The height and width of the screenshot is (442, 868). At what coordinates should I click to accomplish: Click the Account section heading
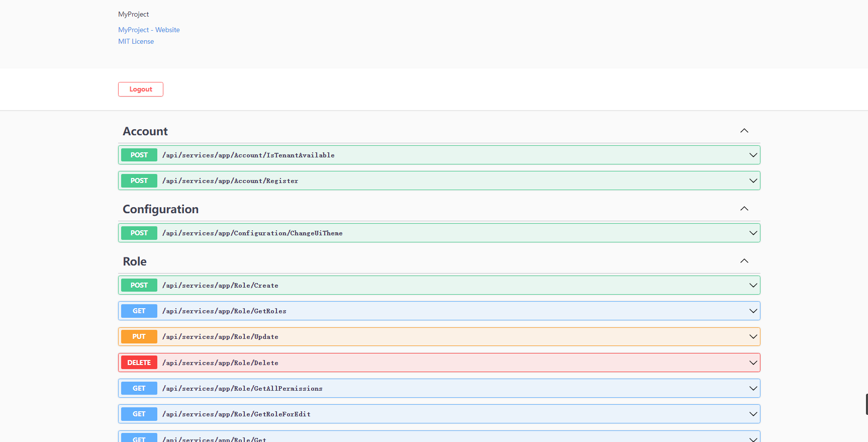point(145,131)
